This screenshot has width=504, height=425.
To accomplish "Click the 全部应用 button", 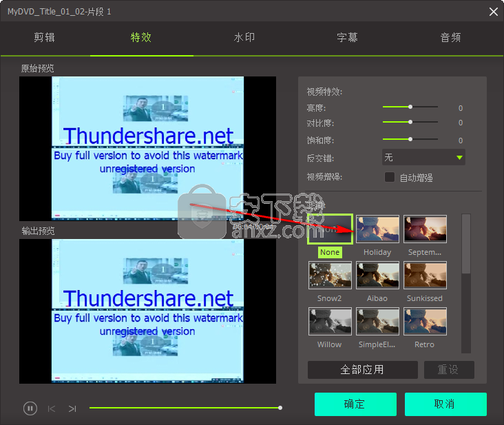I will [363, 370].
